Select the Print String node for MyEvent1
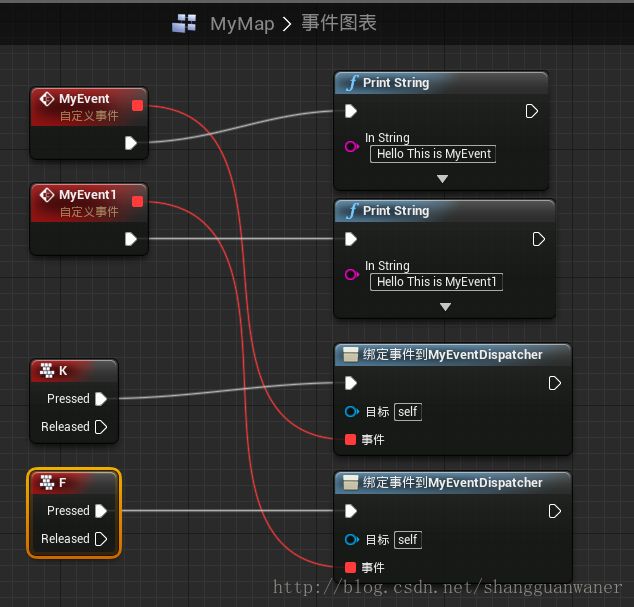 [x=445, y=211]
